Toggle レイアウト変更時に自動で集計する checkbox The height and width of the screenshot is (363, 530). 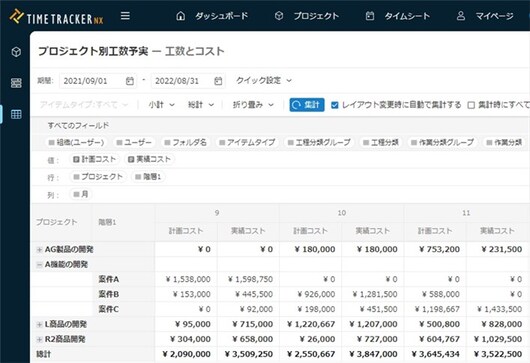coord(335,105)
